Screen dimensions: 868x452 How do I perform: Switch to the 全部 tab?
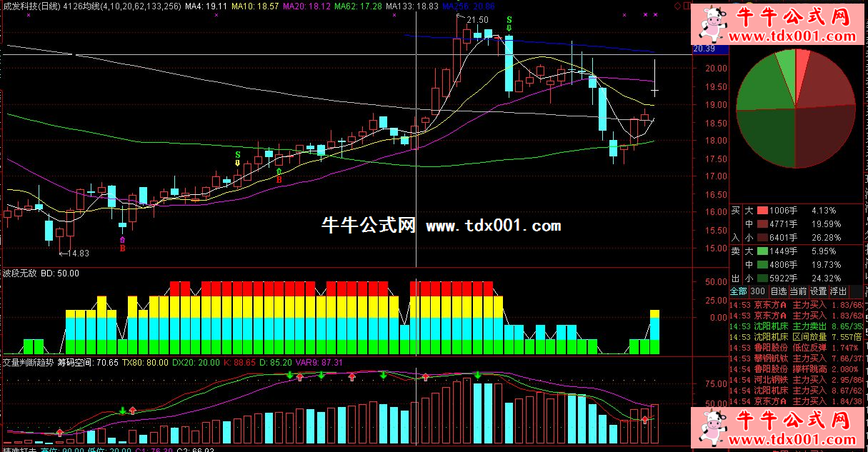pos(738,291)
